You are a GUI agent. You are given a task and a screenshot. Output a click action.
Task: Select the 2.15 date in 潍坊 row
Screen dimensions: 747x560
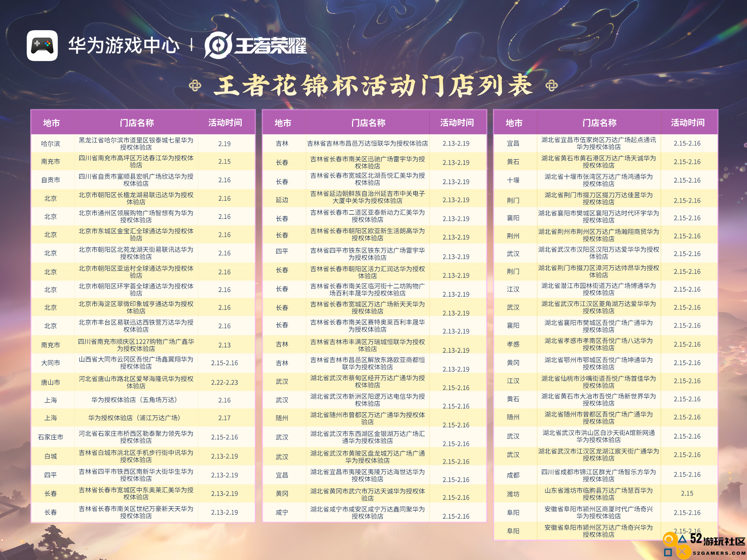click(687, 493)
